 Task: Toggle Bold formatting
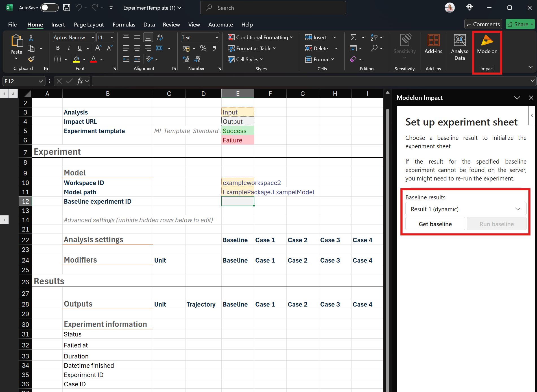[x=58, y=48]
